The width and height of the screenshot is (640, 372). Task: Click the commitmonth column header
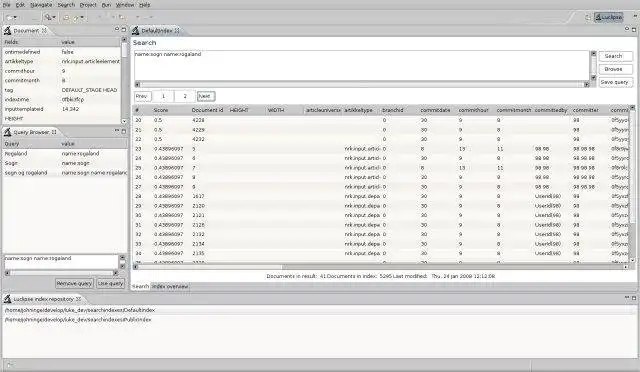(513, 110)
